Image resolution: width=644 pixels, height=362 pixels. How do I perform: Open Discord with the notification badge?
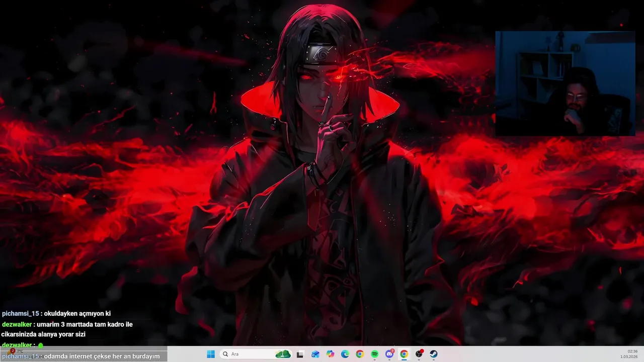389,354
